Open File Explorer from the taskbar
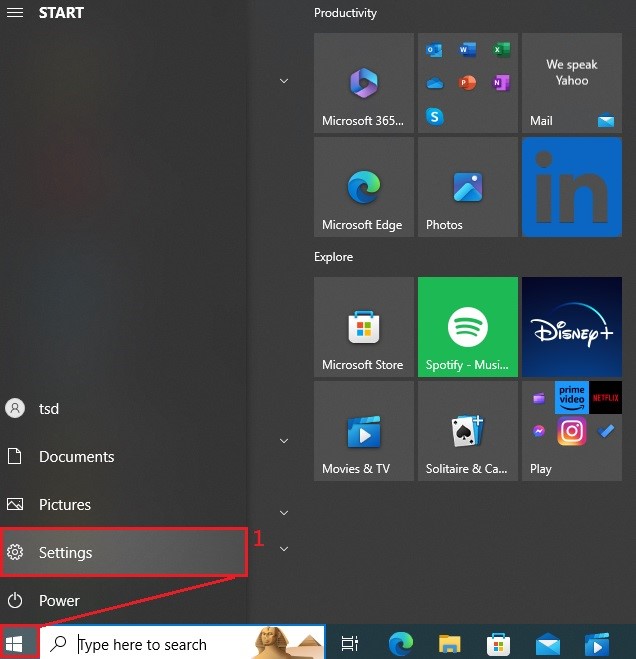Image resolution: width=636 pixels, height=659 pixels. click(x=450, y=643)
